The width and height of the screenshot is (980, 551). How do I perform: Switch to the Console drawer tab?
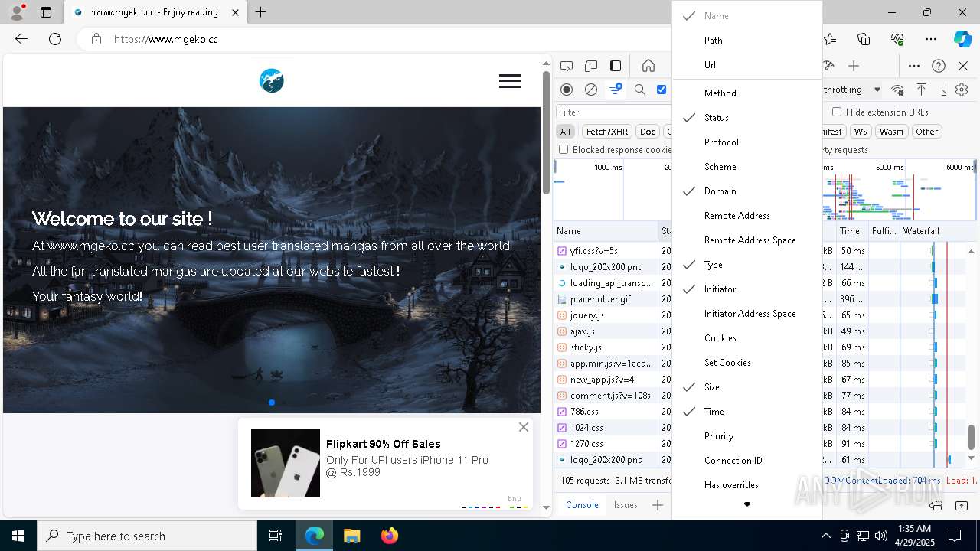[582, 505]
